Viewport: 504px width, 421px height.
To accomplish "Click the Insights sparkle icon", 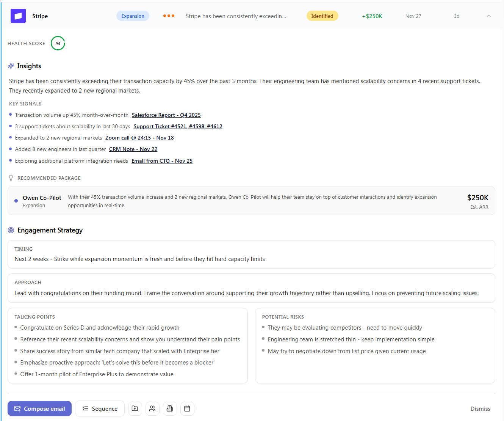I will 11,66.
